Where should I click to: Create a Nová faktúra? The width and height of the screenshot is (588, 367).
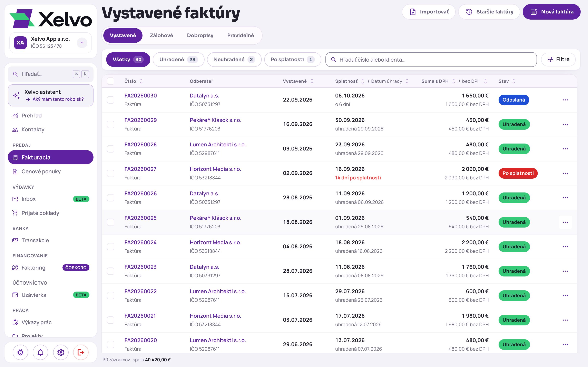551,12
